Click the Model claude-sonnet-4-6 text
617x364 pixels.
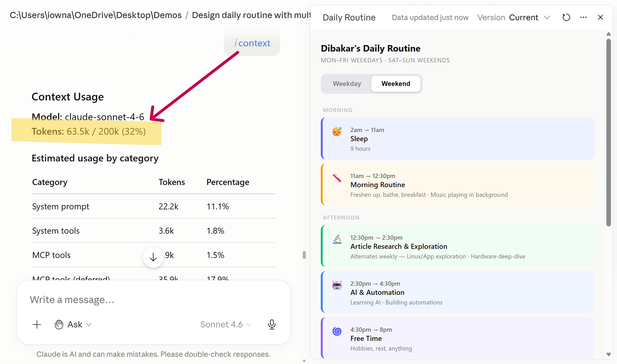click(x=88, y=117)
